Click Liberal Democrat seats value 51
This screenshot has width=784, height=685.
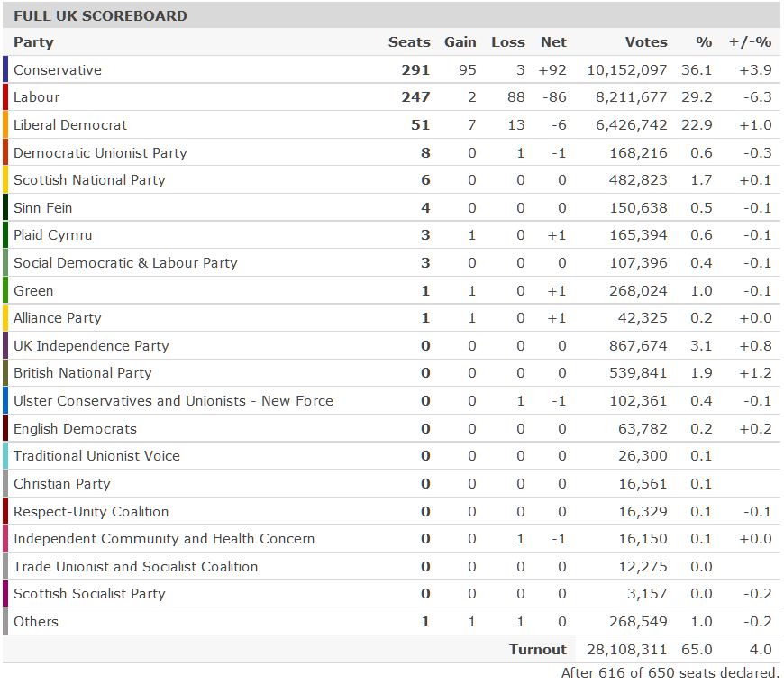(x=421, y=125)
